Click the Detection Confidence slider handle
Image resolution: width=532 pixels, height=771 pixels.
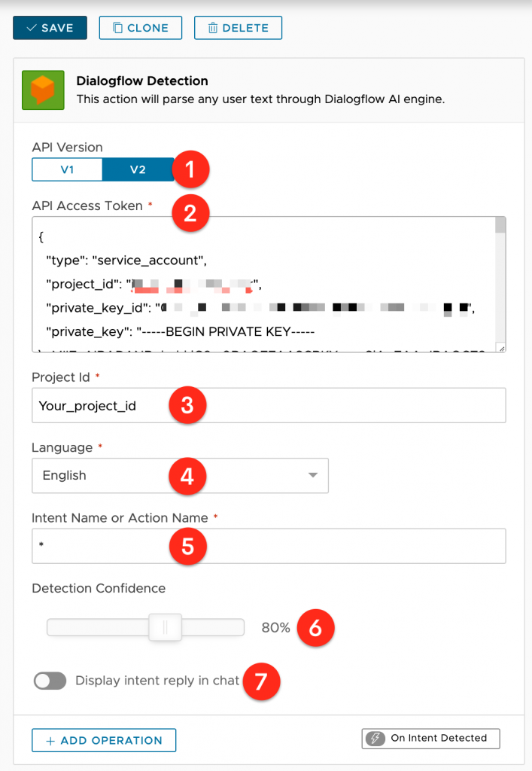click(165, 627)
